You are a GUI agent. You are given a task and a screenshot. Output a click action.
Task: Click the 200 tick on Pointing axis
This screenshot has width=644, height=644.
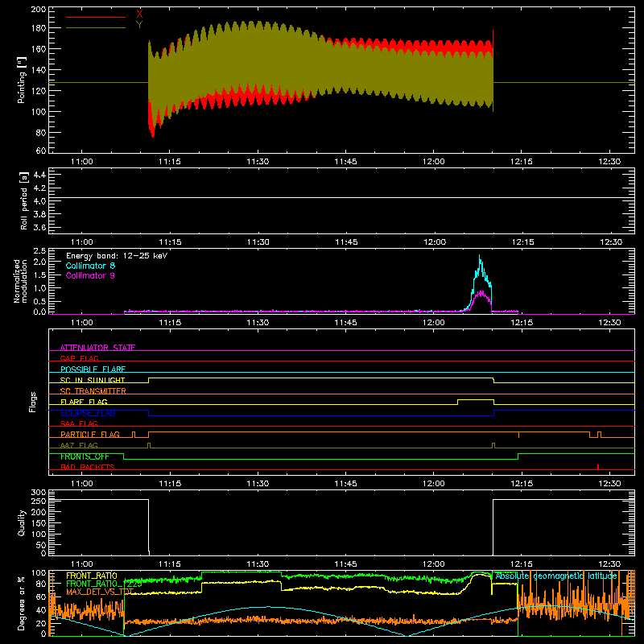click(x=38, y=9)
